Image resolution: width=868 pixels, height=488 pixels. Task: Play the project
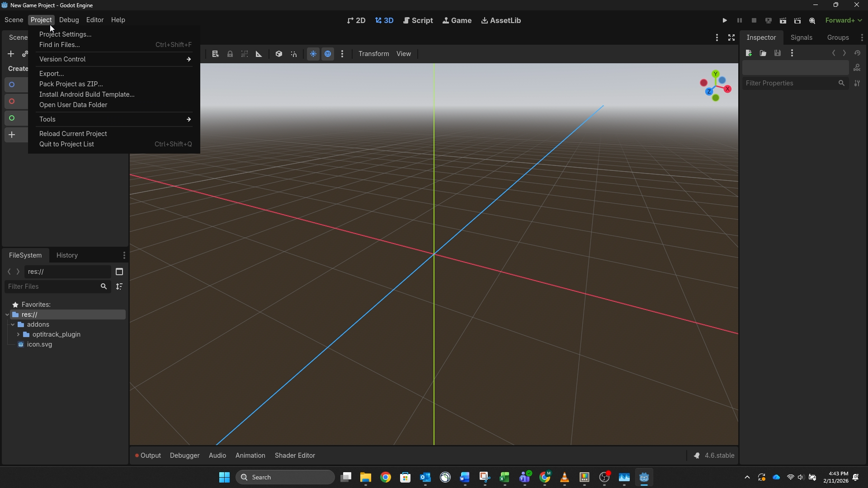coord(724,20)
